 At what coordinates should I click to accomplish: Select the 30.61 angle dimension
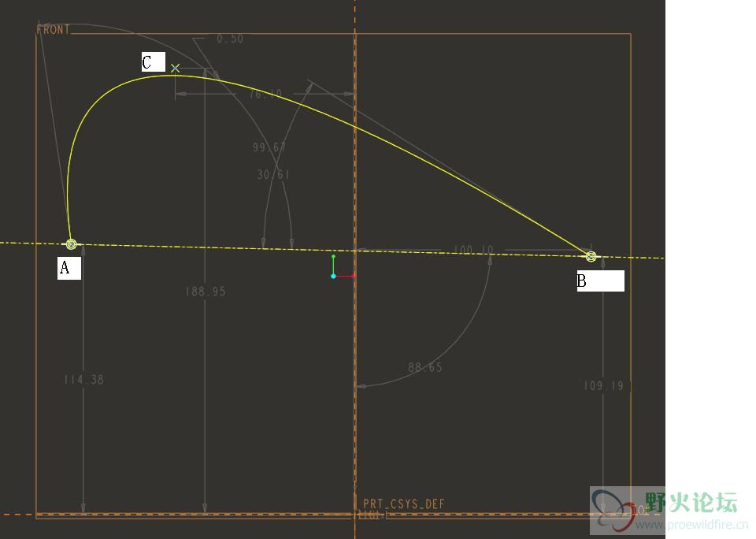click(273, 174)
